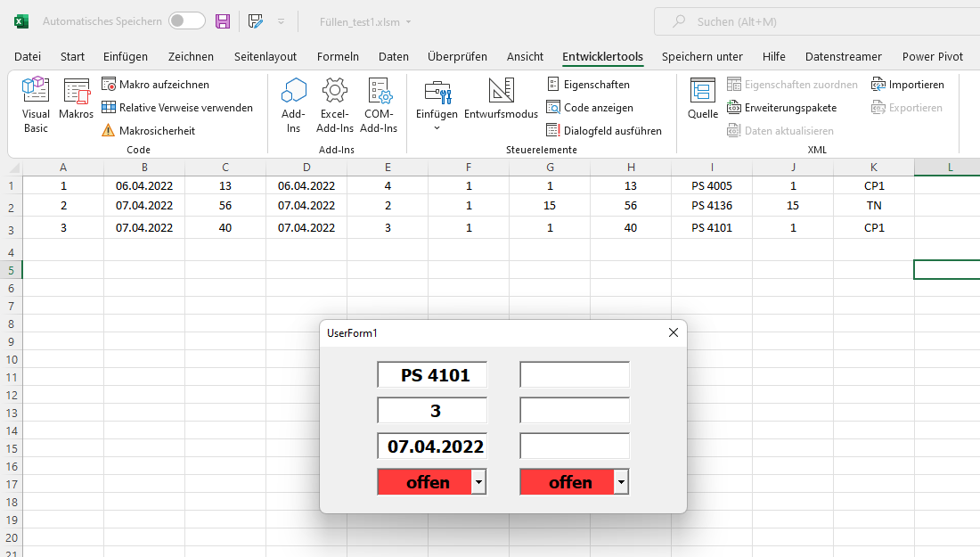Screen dimensions: 980x557
Task: Select cell containing PS 4005
Action: click(x=712, y=185)
